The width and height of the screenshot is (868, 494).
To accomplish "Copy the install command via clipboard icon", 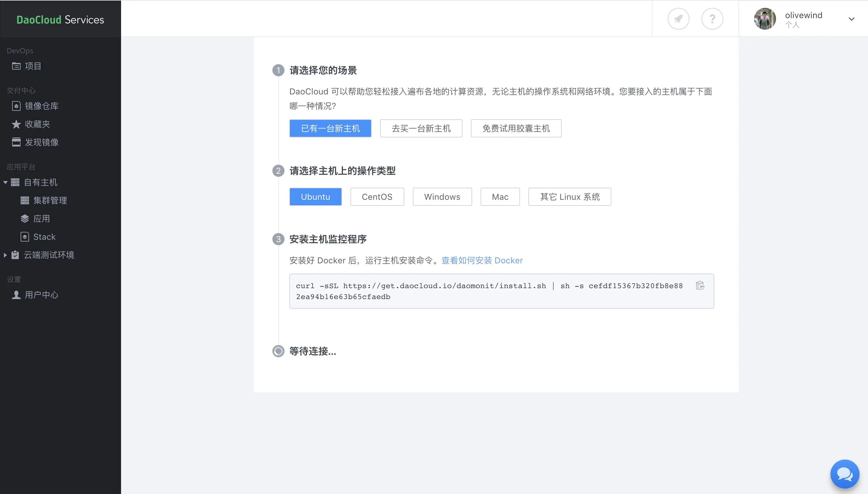I will (x=700, y=285).
